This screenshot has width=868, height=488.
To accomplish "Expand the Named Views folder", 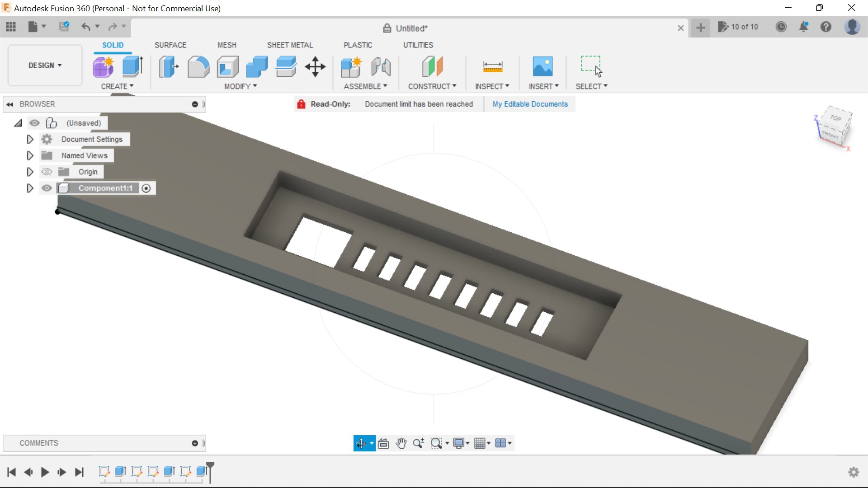I will (30, 155).
